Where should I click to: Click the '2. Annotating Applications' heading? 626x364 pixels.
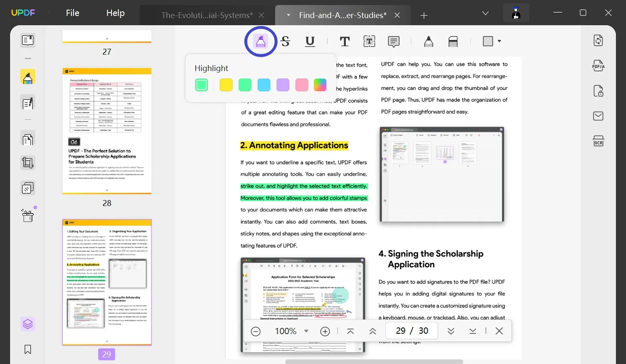coord(294,145)
